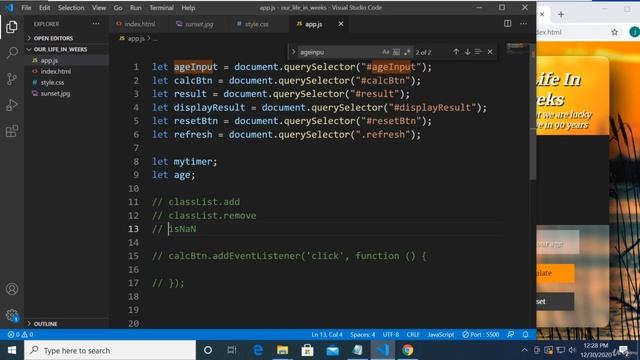Viewport: 640px width, 360px height.
Task: Change encoding via UTF-8 status item
Action: click(x=391, y=334)
